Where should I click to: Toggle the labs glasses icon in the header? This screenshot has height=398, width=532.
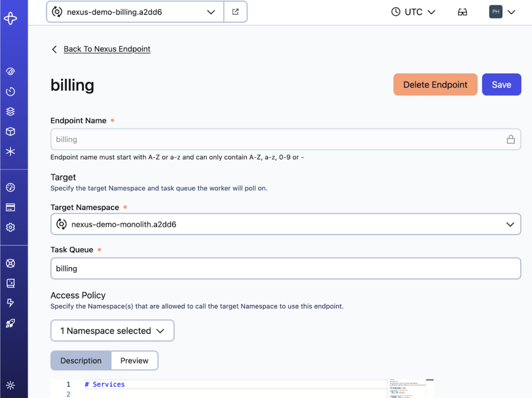click(462, 12)
